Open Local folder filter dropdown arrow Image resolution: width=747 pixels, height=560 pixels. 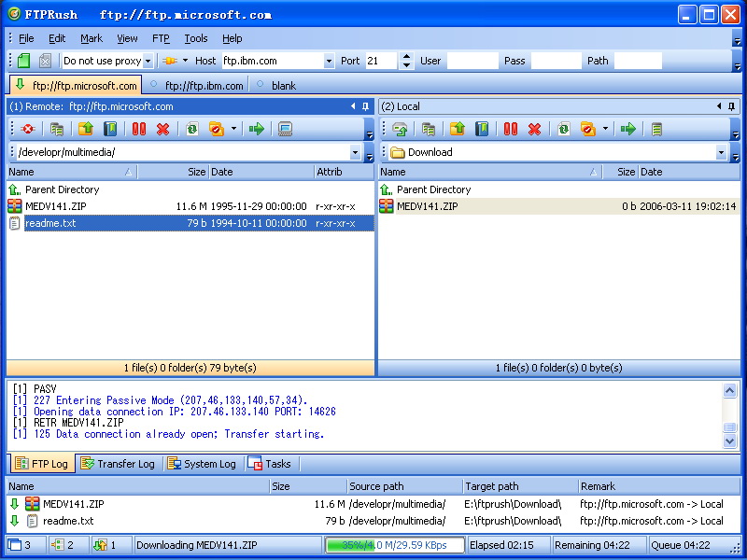[605, 129]
